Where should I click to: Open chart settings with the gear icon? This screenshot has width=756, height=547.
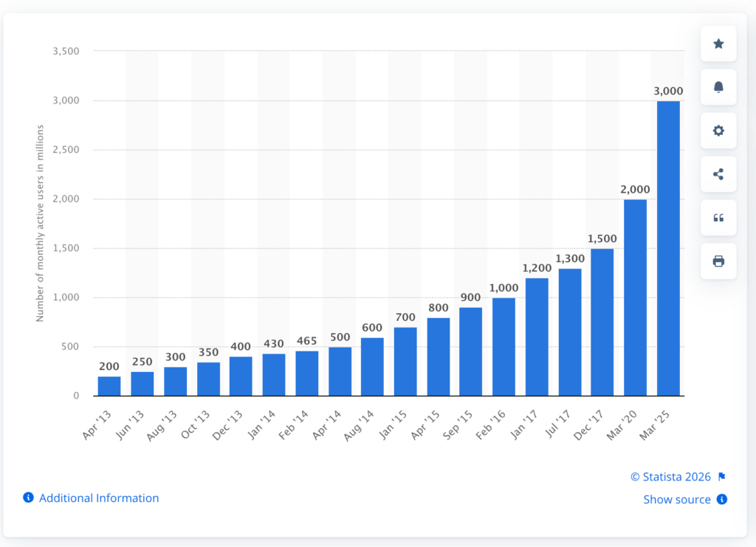pos(718,131)
